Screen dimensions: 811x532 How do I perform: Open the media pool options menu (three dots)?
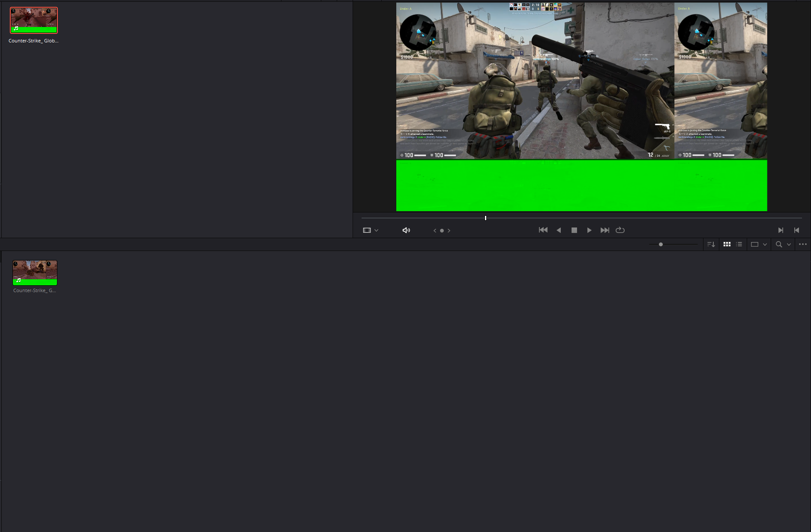click(x=803, y=244)
